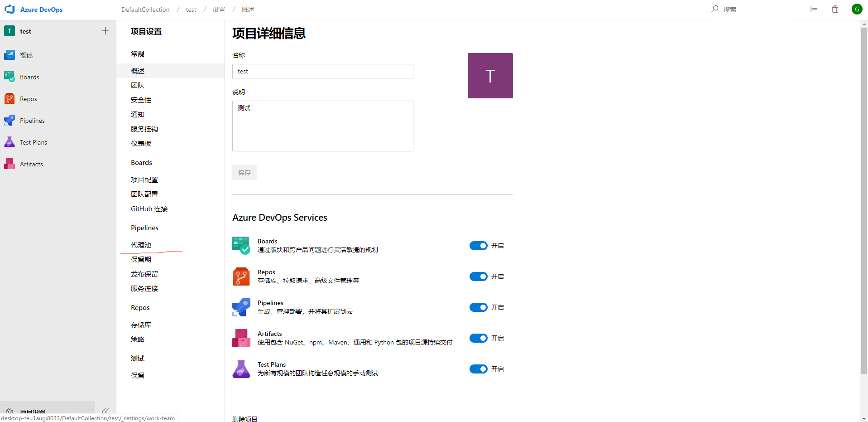Open 代理池 under Pipelines settings
868x422 pixels.
tap(141, 245)
